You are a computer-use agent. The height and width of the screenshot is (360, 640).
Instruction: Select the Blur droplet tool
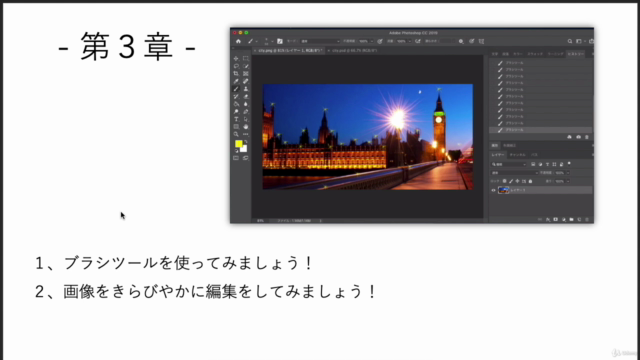pyautogui.click(x=246, y=104)
